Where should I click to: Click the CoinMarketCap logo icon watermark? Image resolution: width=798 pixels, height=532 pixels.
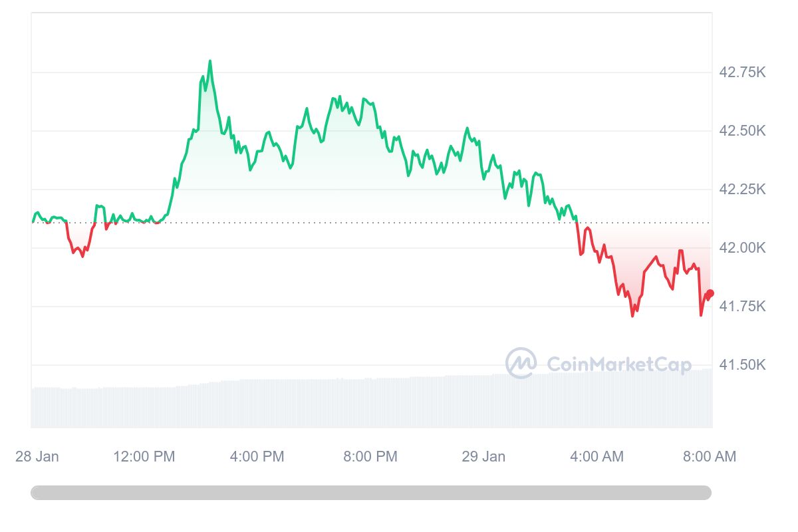click(x=521, y=363)
